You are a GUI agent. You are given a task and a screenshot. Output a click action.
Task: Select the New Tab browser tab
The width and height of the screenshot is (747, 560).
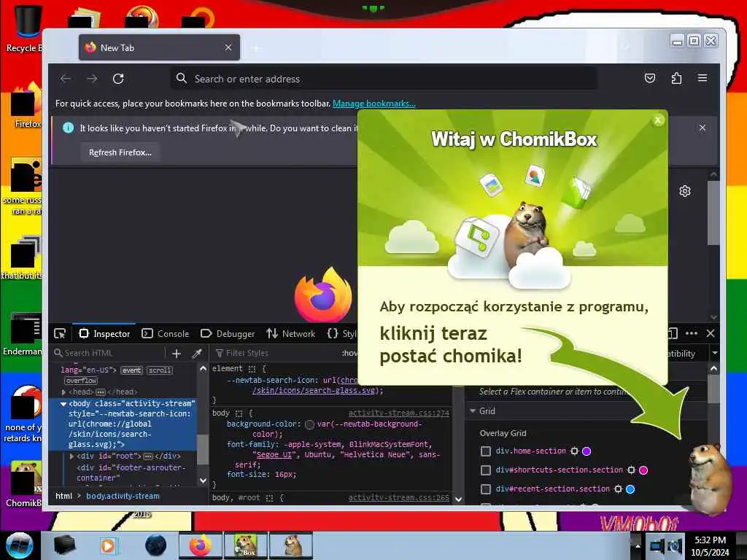click(159, 47)
